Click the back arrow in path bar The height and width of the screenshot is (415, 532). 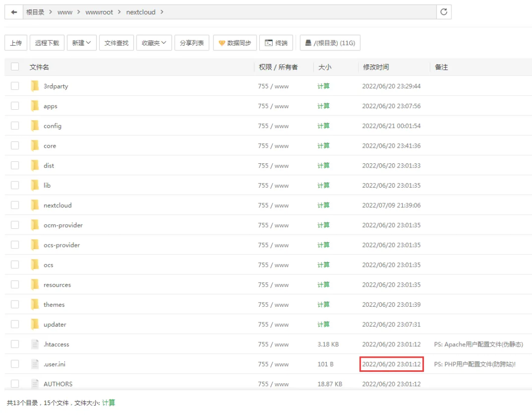[x=14, y=12]
